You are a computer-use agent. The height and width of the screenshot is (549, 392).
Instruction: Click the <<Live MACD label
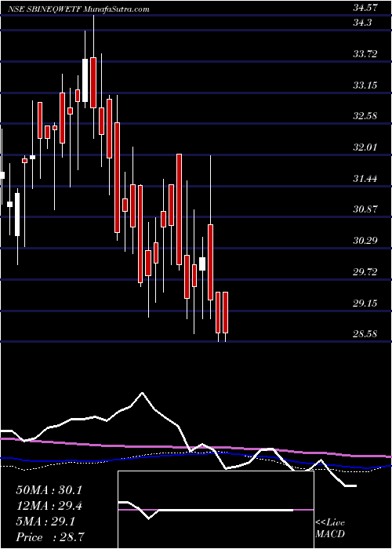(330, 528)
